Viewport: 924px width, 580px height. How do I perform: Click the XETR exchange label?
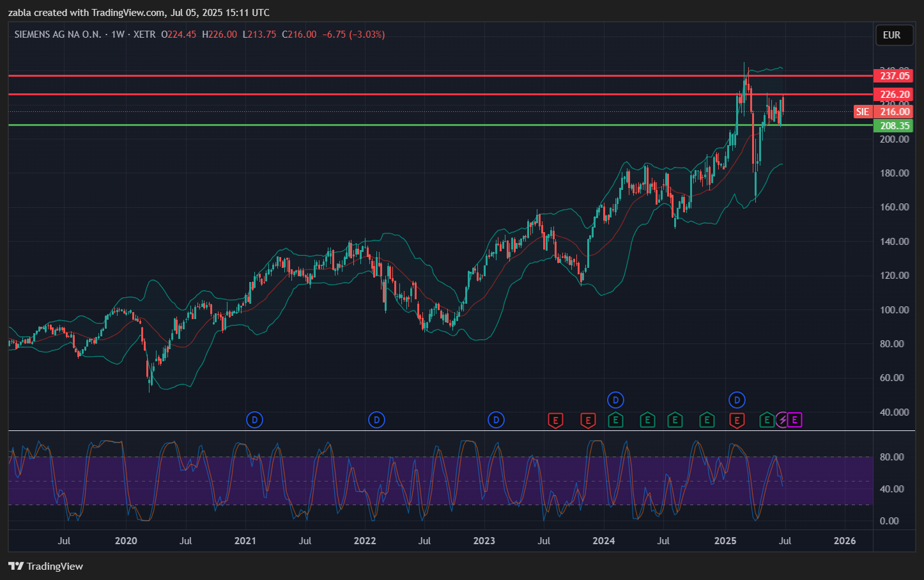[x=144, y=35]
